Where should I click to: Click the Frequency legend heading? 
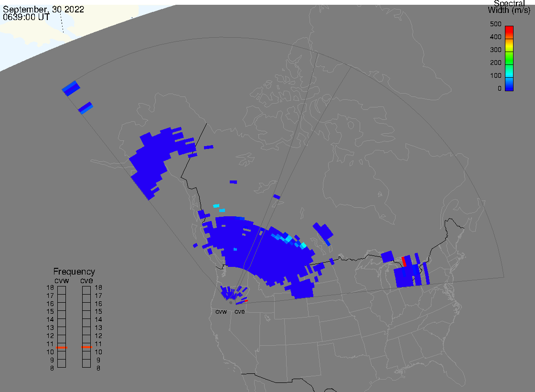coord(74,272)
